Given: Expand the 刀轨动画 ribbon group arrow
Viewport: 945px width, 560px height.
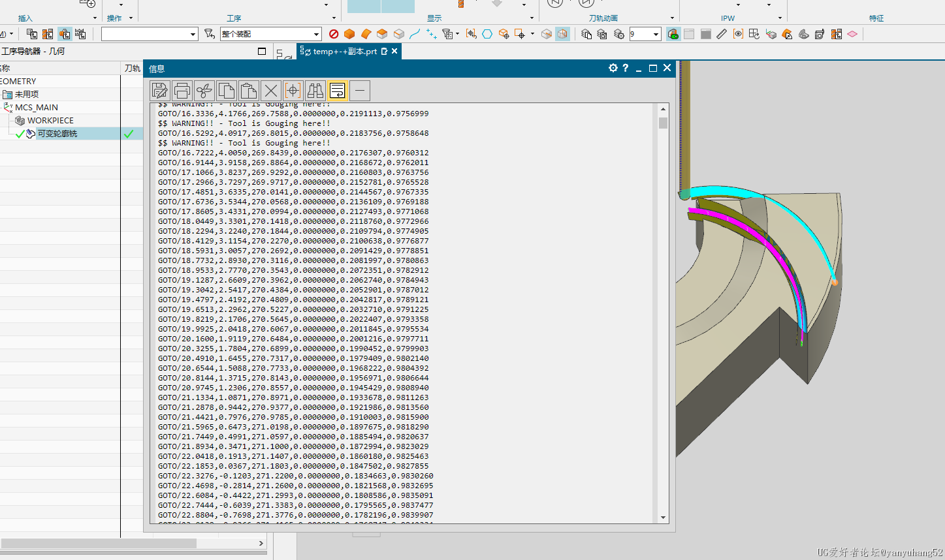Looking at the screenshot, I should (672, 18).
